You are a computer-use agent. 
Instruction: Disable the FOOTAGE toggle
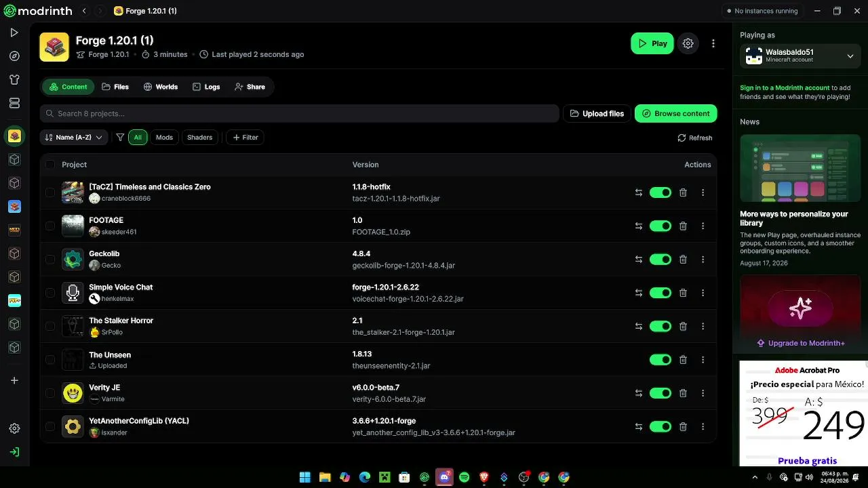tap(660, 226)
